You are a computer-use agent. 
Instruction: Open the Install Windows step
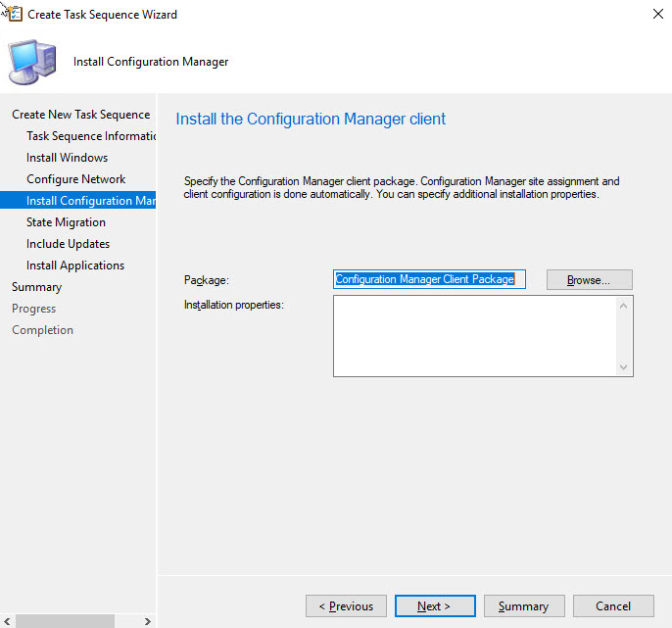pyautogui.click(x=67, y=158)
